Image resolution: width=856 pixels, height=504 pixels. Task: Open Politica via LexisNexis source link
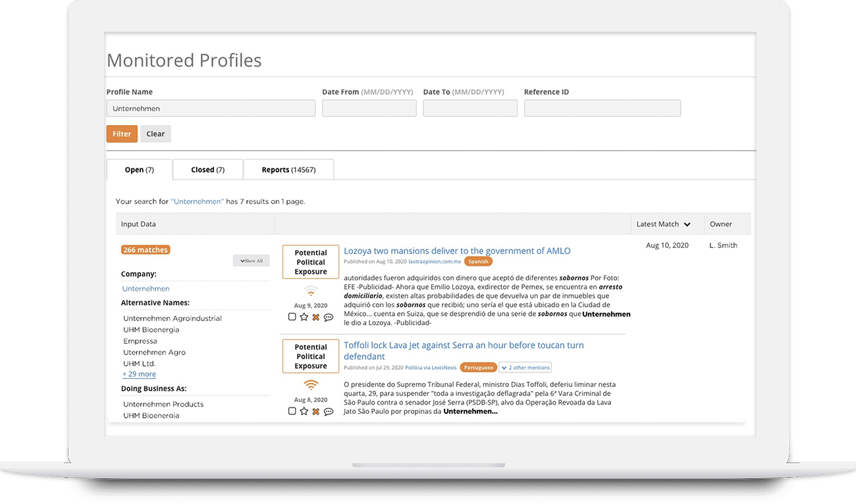pyautogui.click(x=431, y=368)
